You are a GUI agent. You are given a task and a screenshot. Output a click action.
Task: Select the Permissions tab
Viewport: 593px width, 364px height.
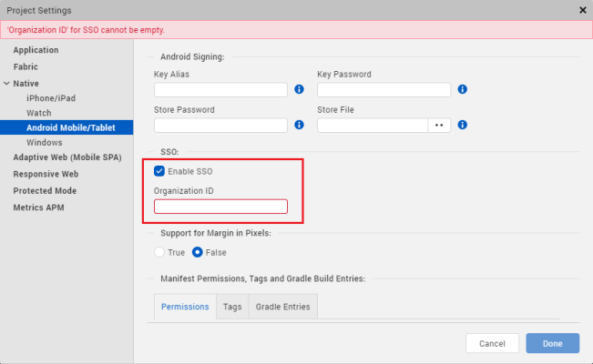pos(185,307)
